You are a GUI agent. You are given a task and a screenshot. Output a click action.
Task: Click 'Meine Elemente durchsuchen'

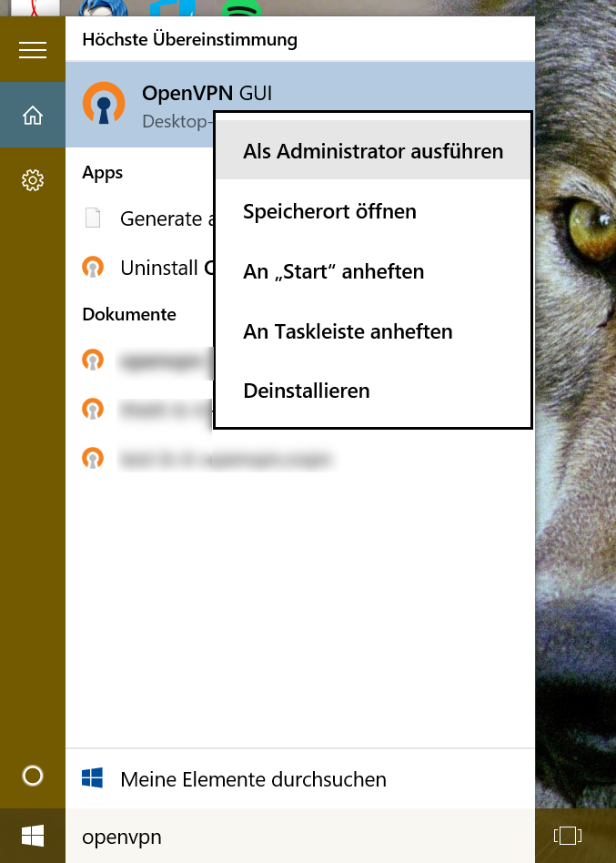tap(253, 779)
